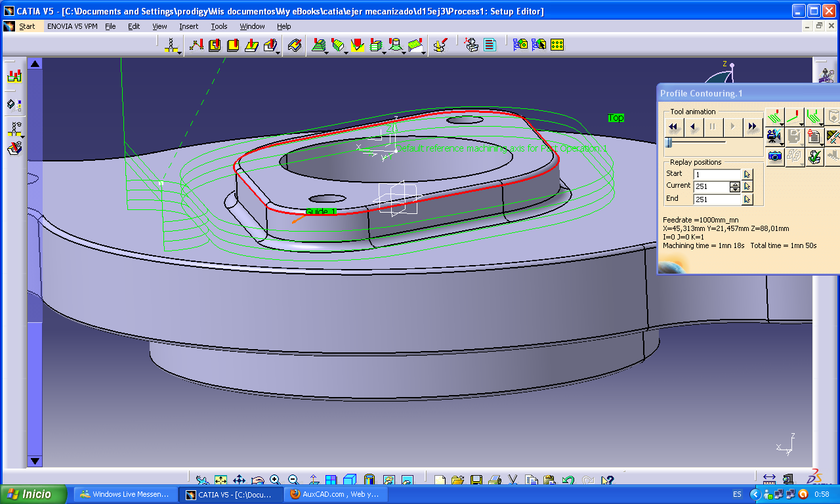Expand the video simulation dropdown arrow
This screenshot has width=840, height=504.
782,144
